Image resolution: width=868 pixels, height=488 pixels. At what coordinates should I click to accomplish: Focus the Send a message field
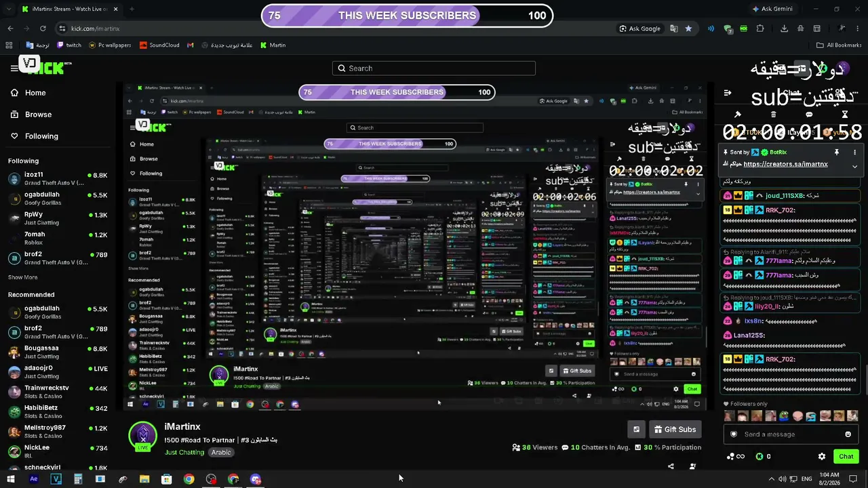(790, 434)
